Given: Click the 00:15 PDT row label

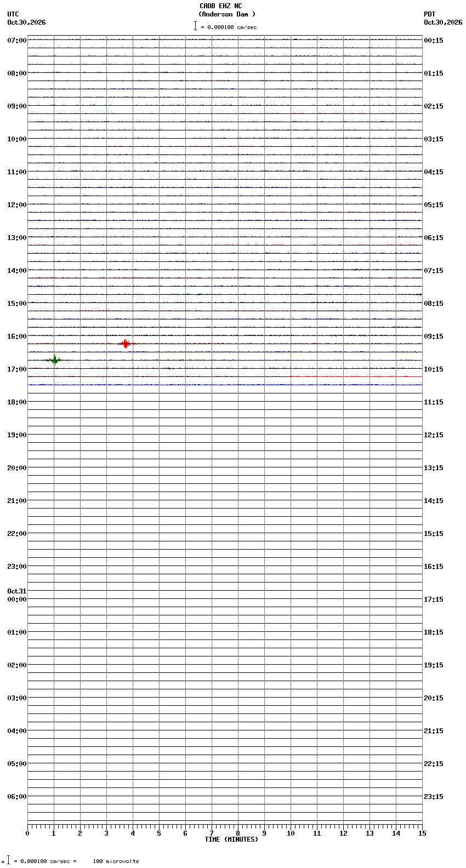Looking at the screenshot, I should point(434,41).
